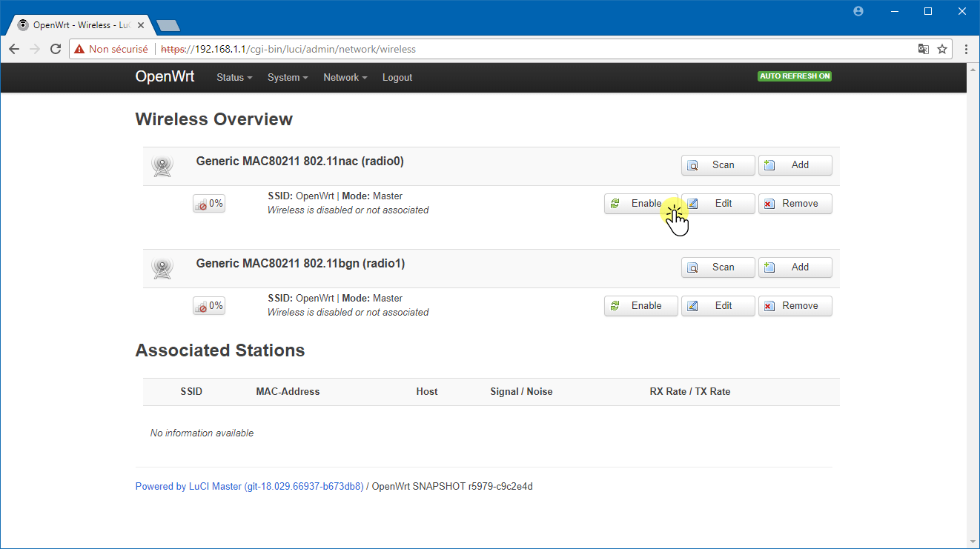Bookmark this page with the star icon
This screenshot has height=549, width=980.
[942, 49]
